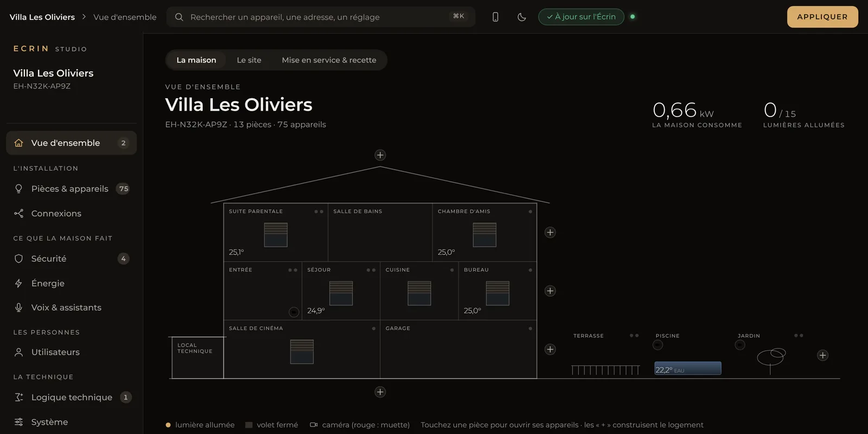The image size is (868, 434).
Task: Click the Jardin tree illustration
Action: [x=771, y=361]
